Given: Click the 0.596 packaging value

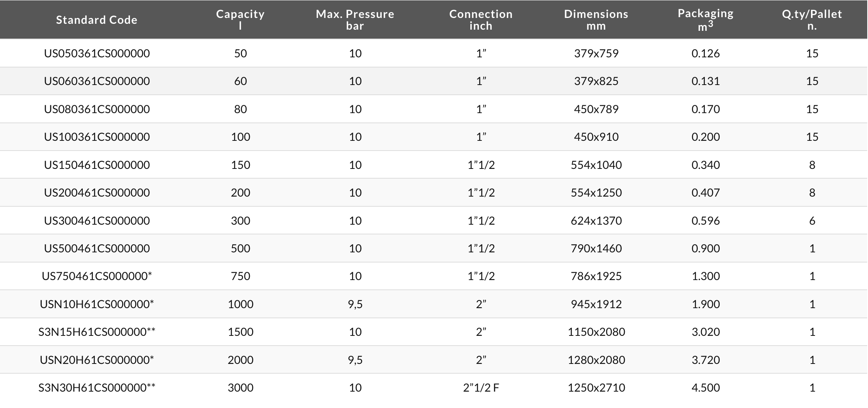Looking at the screenshot, I should click(706, 221).
